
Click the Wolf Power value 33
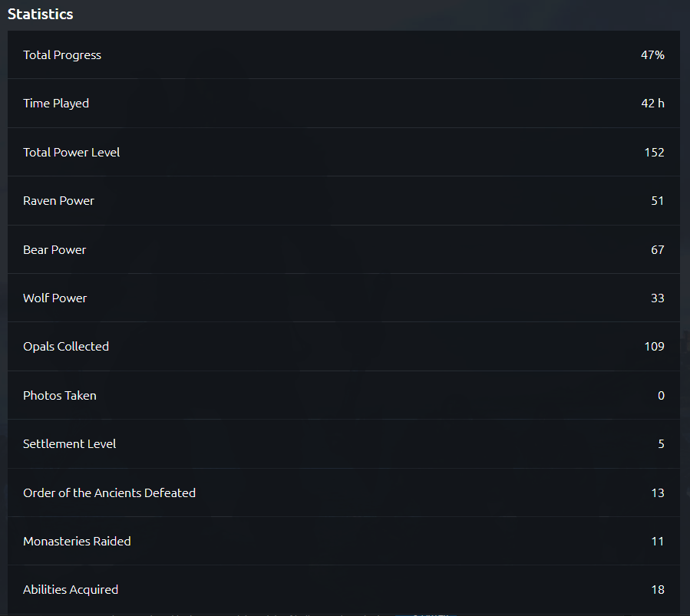(x=657, y=298)
